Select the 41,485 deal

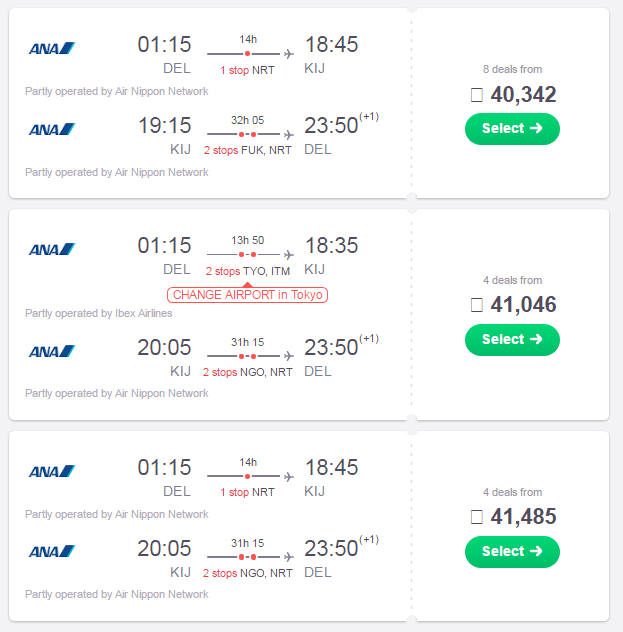tap(512, 551)
